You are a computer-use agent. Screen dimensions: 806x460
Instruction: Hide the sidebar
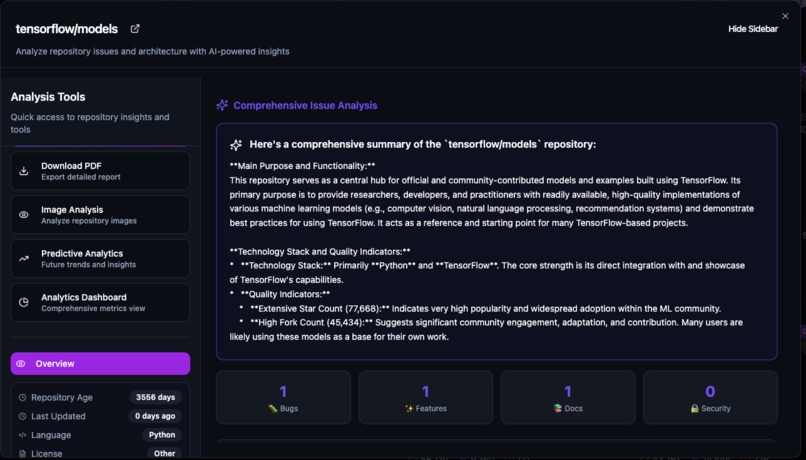coord(753,29)
